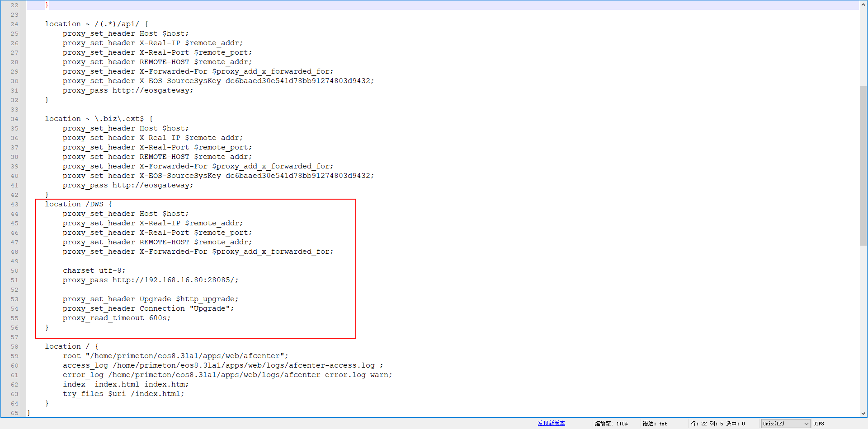Open the Unix(LF) line ending dropdown

point(785,424)
